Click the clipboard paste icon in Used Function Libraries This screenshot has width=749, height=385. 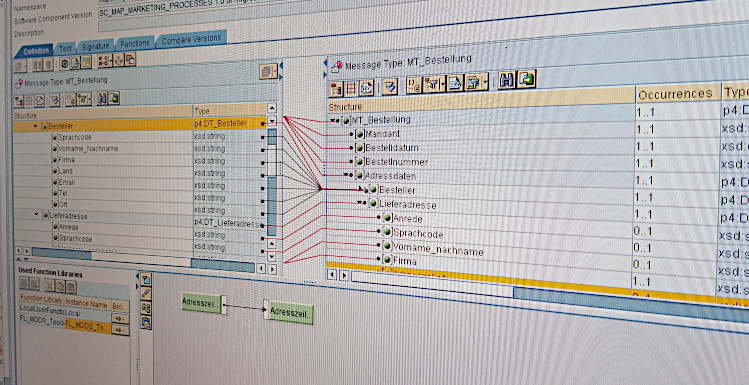(71, 287)
